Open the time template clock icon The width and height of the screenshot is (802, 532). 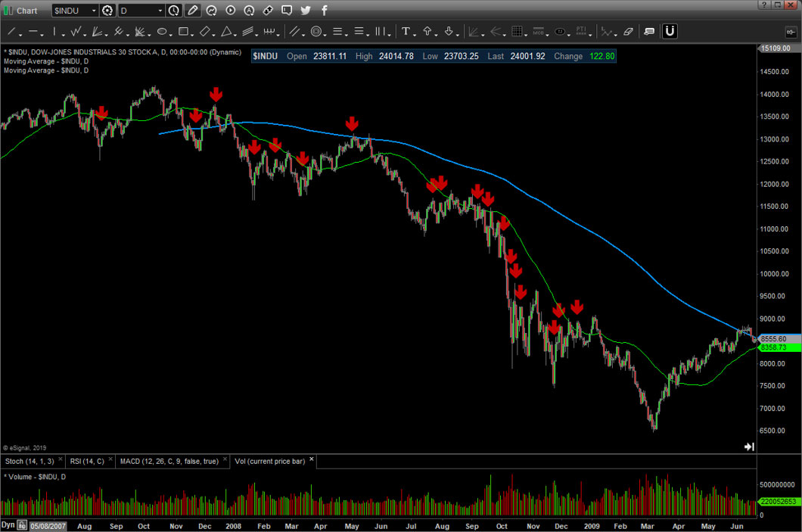pyautogui.click(x=174, y=11)
